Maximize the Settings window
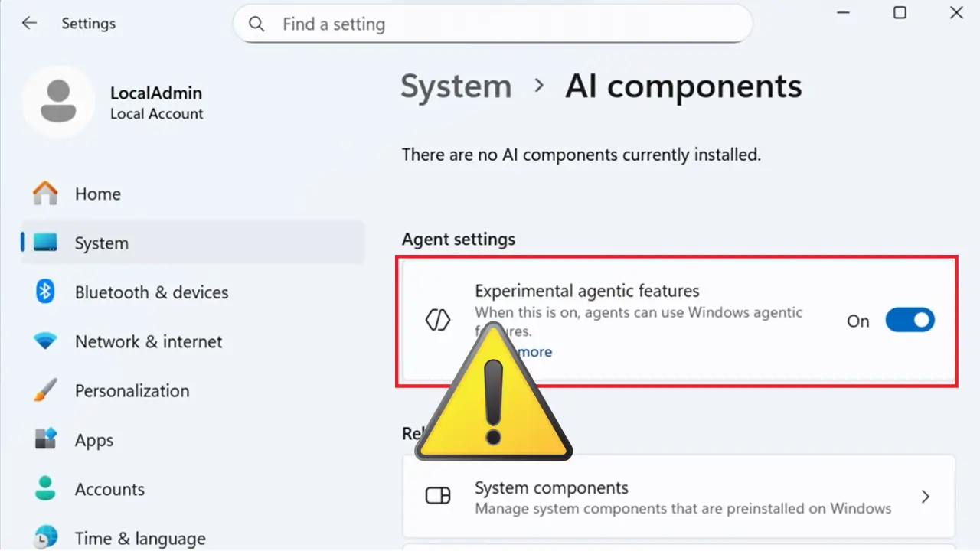 (900, 13)
